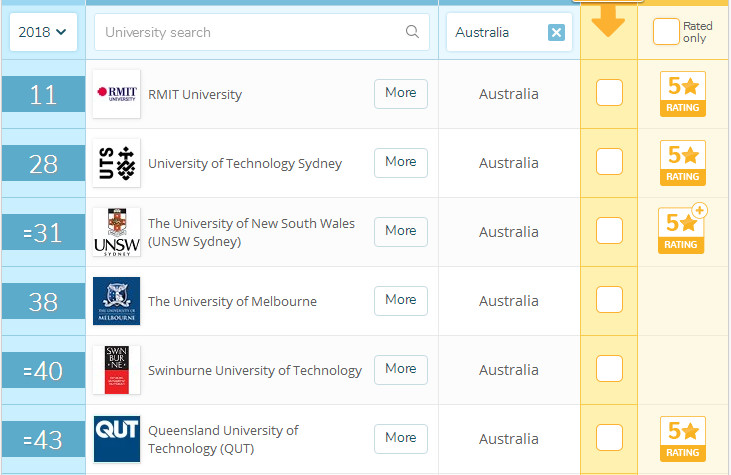This screenshot has width=731, height=475.
Task: Click the QUT logo icon
Action: pos(116,438)
